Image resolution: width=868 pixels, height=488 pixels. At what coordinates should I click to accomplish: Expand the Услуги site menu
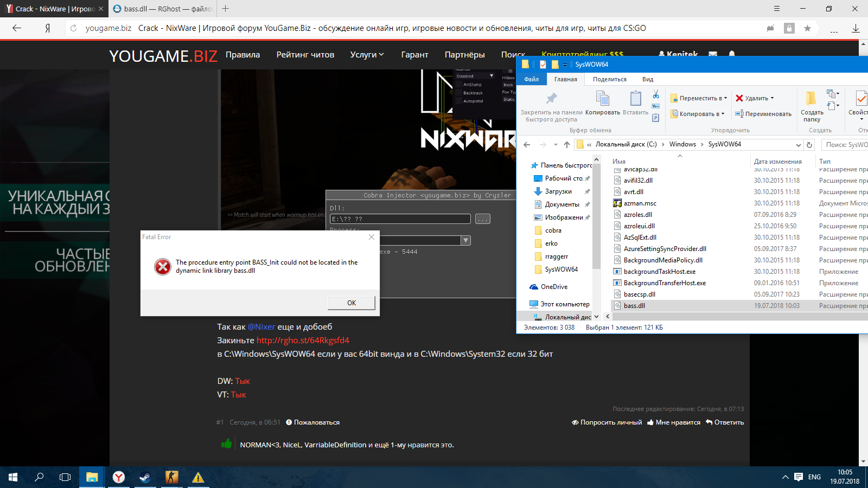(367, 55)
